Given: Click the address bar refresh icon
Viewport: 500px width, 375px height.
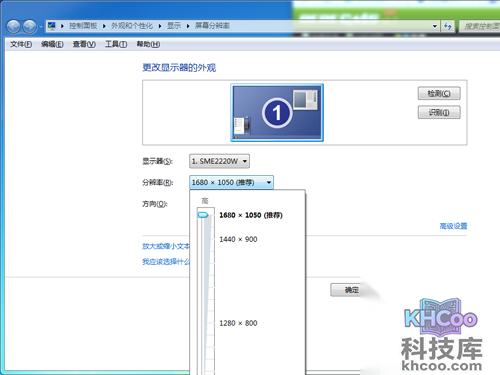Looking at the screenshot, I should 448,26.
